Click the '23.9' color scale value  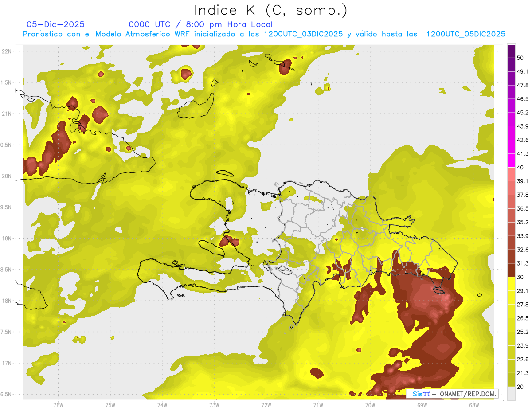[523, 346]
